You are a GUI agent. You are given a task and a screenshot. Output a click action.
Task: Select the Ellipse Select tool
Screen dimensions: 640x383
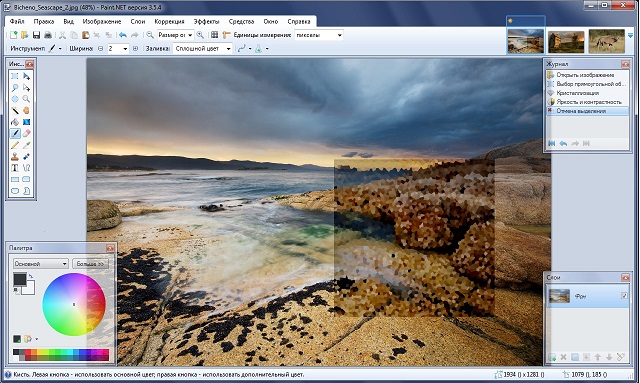(15, 99)
